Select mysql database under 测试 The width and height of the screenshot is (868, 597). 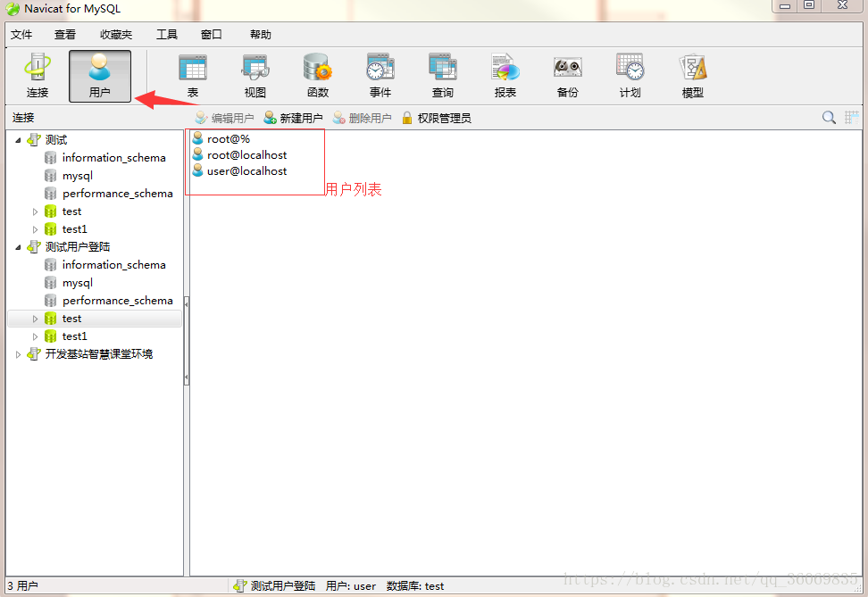pyautogui.click(x=77, y=176)
